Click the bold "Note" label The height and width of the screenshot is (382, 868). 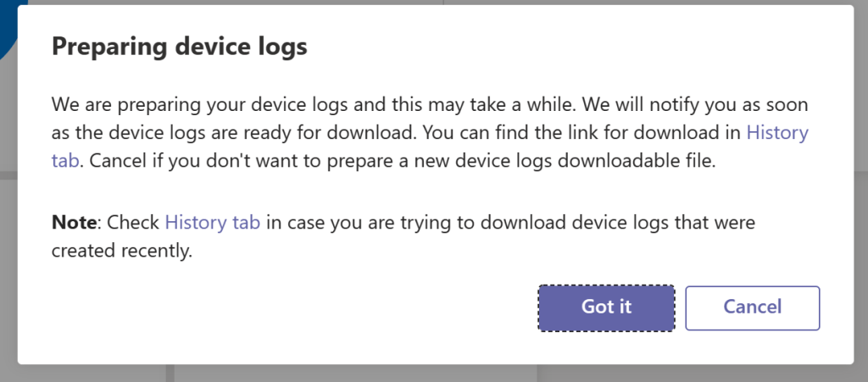point(74,223)
